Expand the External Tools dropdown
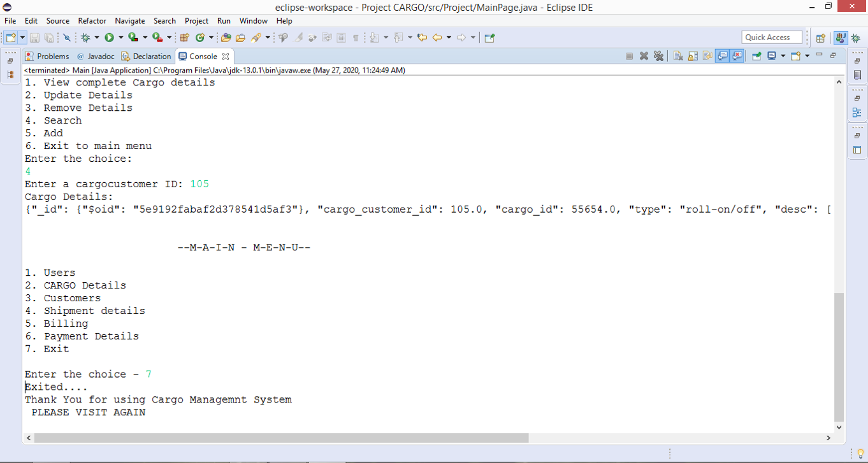The height and width of the screenshot is (463, 868). click(169, 38)
